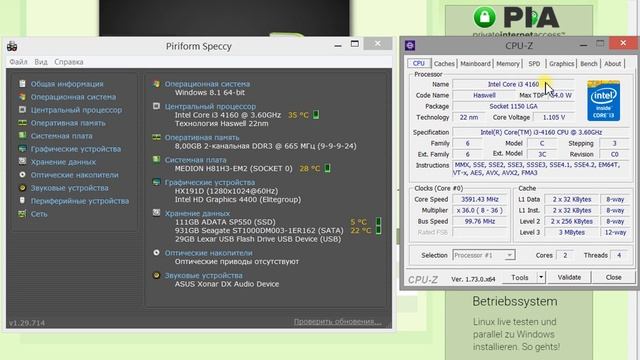Viewport: 640px width, 360px height.
Task: Minimize the Piriform Speccy window
Action: pos(338,44)
